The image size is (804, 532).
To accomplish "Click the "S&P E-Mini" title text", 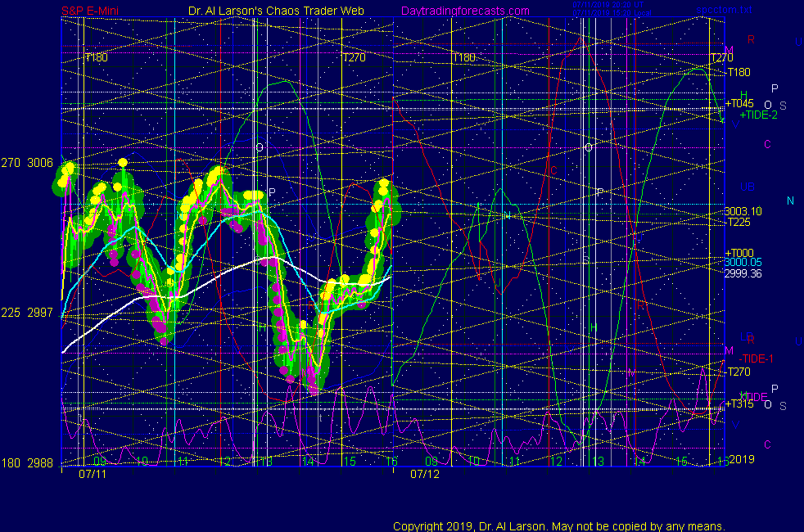I will pyautogui.click(x=90, y=11).
